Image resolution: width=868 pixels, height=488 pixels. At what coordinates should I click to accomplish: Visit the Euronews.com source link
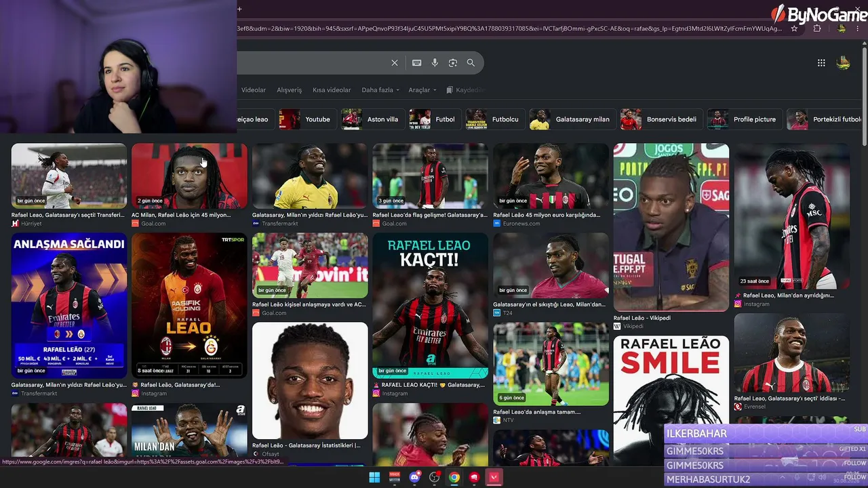point(517,224)
